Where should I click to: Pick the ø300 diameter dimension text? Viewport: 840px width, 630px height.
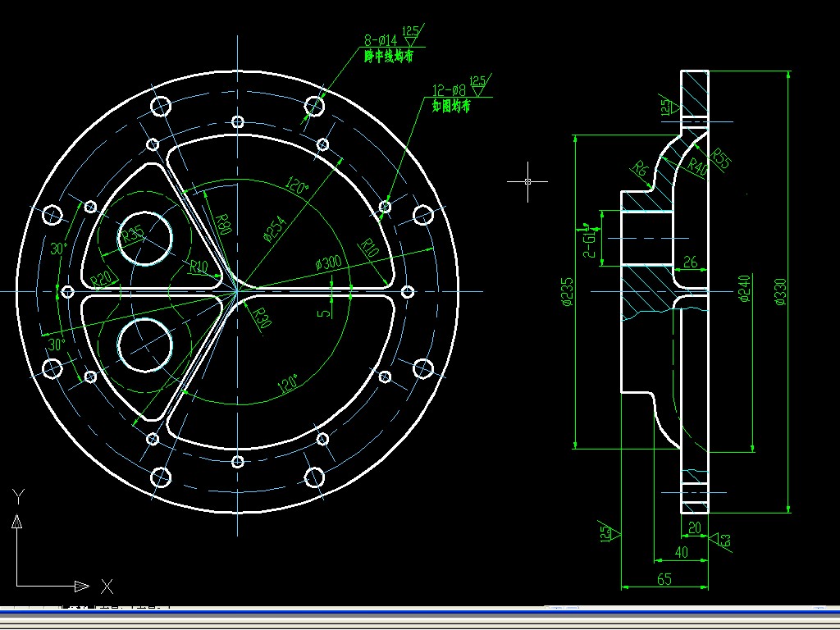coord(328,262)
